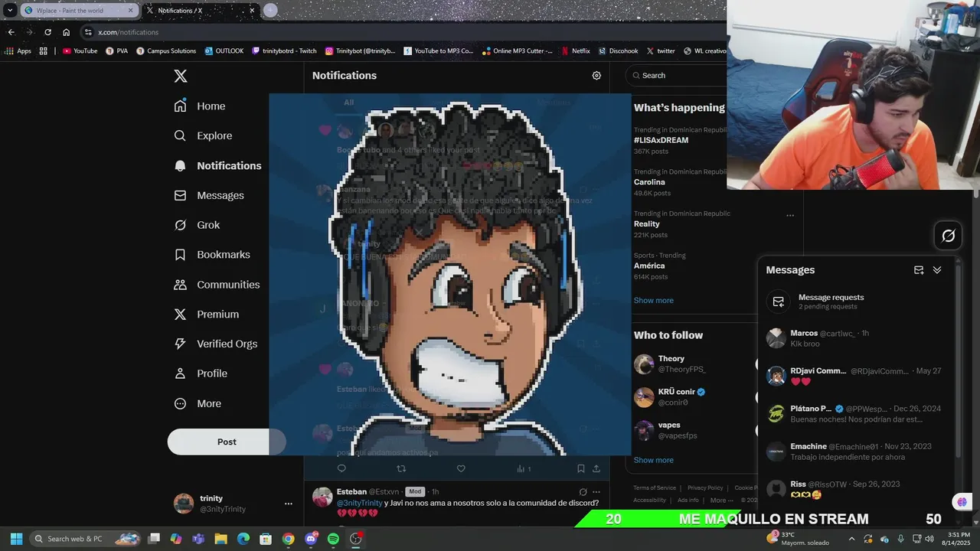Open the @3nityTrinity mention link
980x551 pixels.
point(359,503)
